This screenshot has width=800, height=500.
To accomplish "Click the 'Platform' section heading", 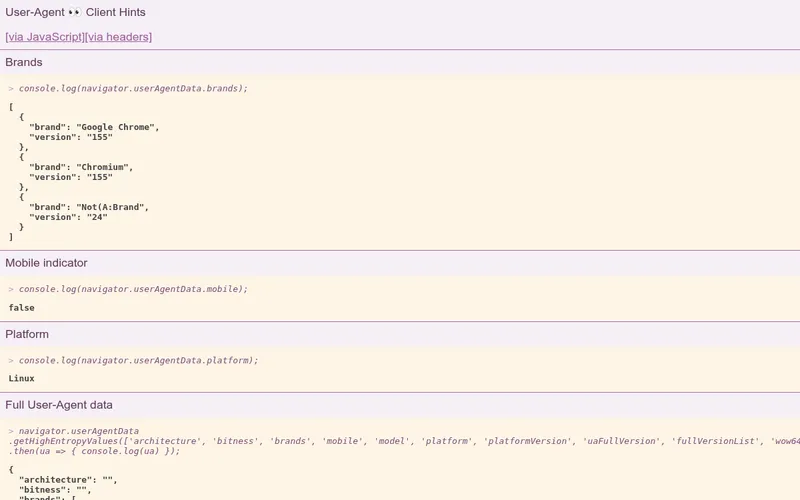I will (x=27, y=334).
